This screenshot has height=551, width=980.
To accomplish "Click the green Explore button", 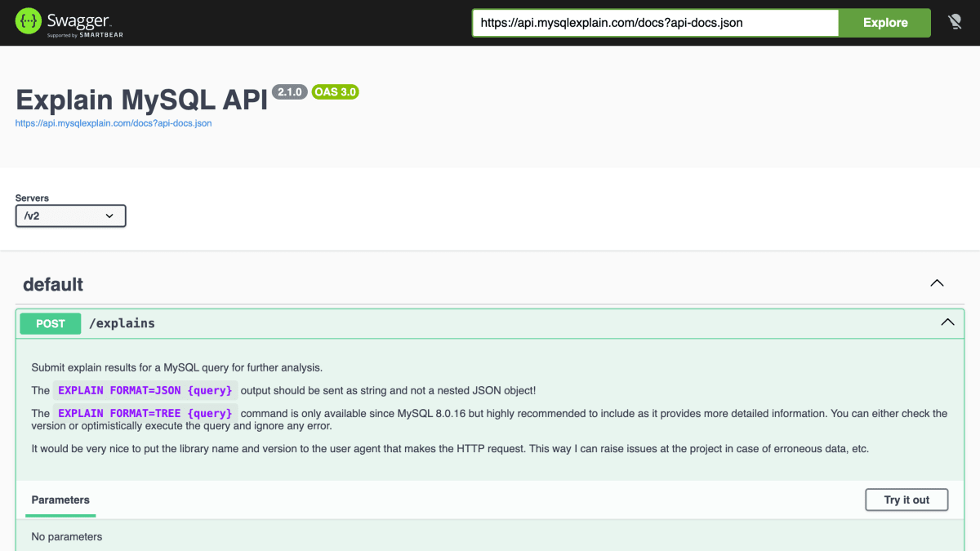I will pos(885,23).
